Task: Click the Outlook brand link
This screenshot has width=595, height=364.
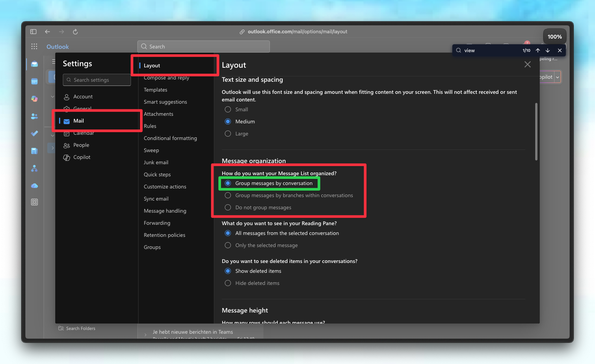Action: click(x=58, y=47)
